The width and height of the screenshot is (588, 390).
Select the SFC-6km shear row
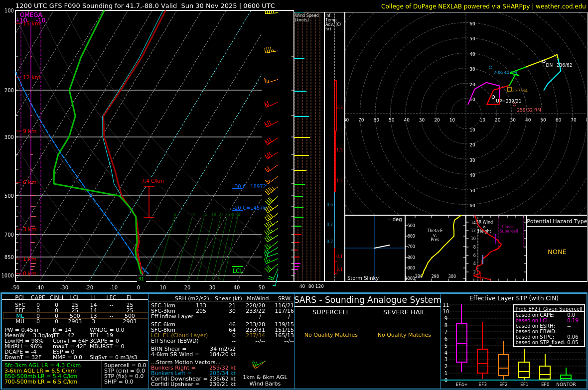click(222, 324)
